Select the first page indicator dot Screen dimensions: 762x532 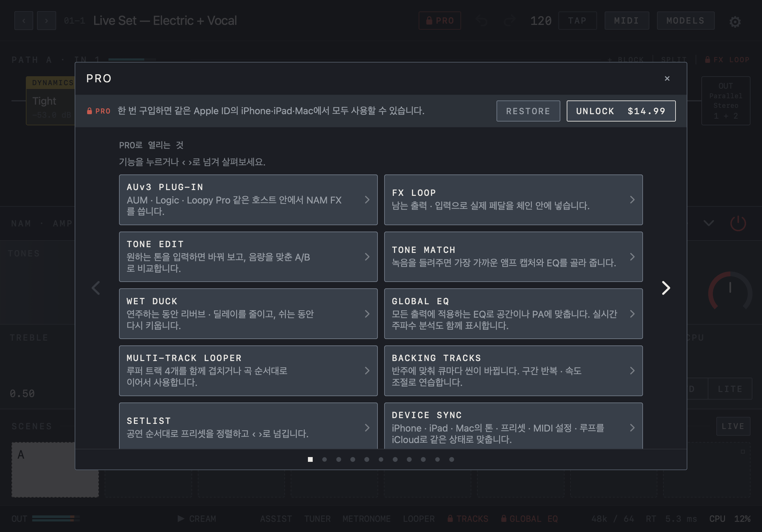click(x=310, y=459)
